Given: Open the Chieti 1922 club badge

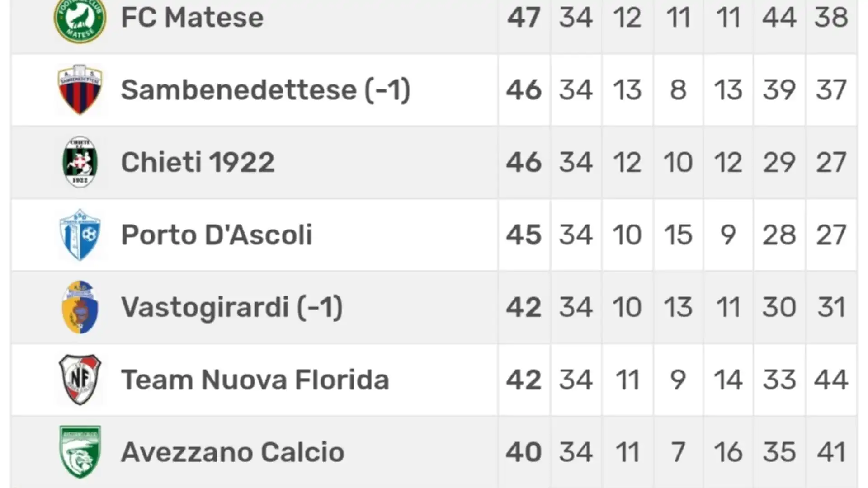Looking at the screenshot, I should (x=80, y=162).
